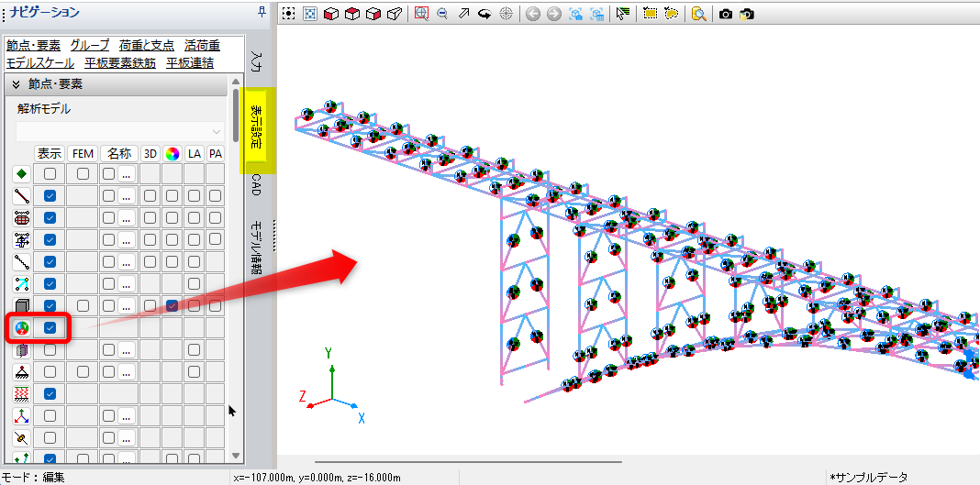Click the camera with folder icon

coord(747,13)
